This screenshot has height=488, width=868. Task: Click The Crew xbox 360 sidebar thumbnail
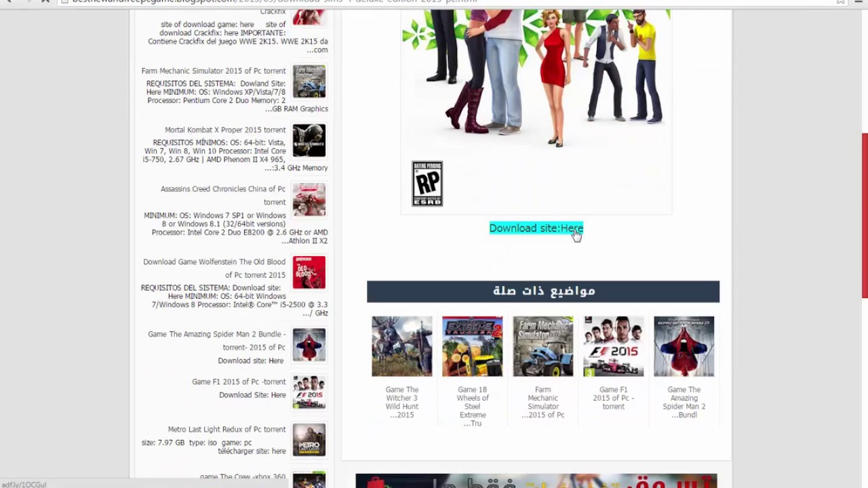(x=309, y=479)
